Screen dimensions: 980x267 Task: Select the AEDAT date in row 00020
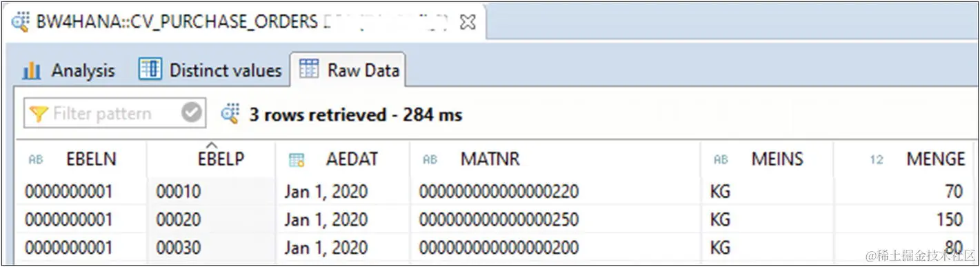[x=343, y=219]
